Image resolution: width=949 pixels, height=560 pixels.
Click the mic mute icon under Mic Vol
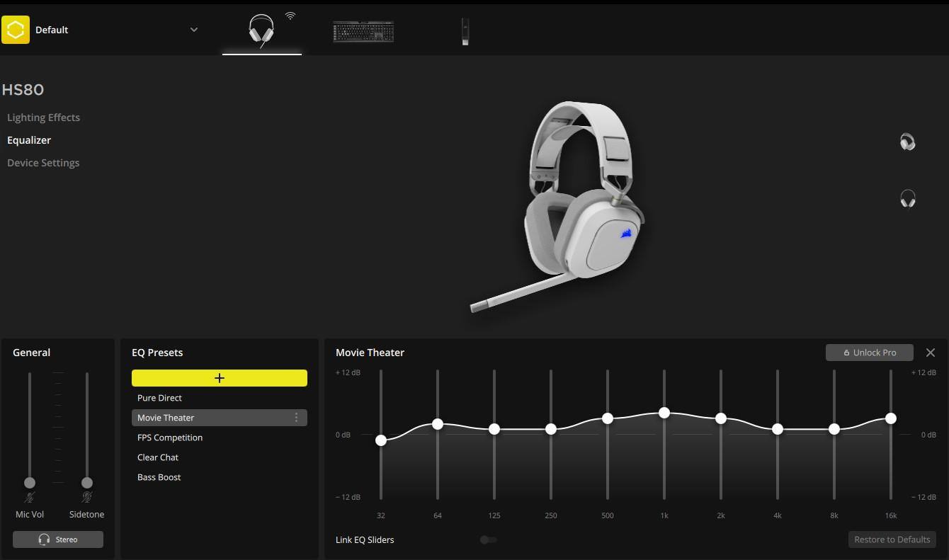(30, 498)
